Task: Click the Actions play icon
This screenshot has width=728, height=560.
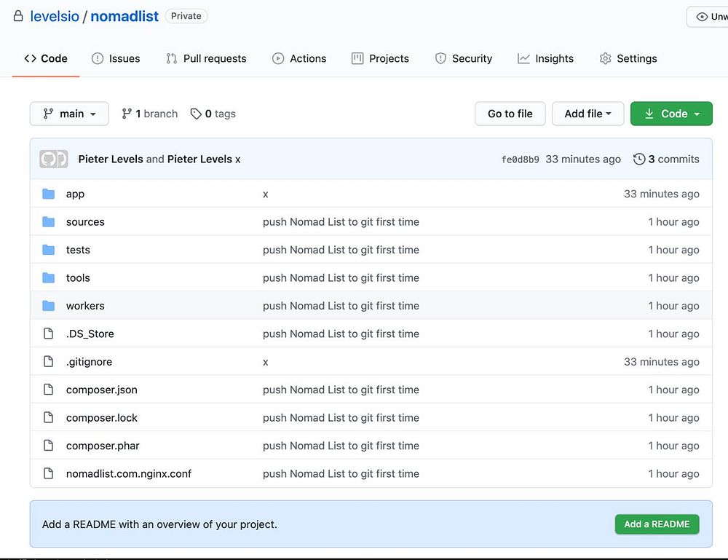Action: pyautogui.click(x=277, y=58)
